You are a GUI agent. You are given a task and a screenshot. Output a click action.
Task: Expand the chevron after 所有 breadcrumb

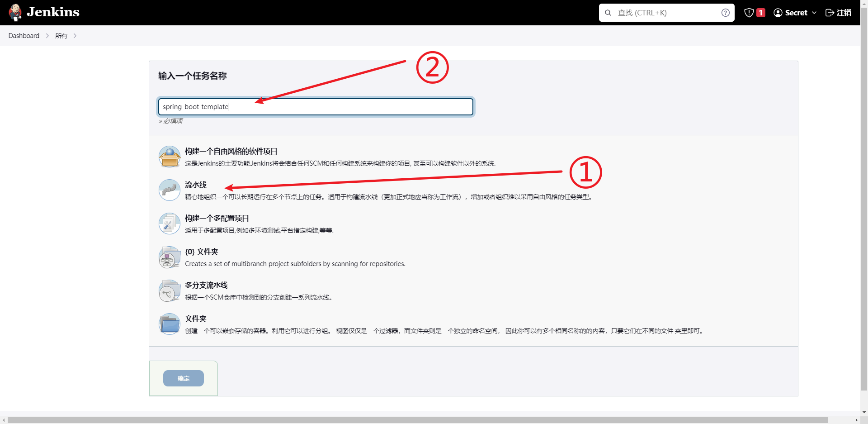75,36
